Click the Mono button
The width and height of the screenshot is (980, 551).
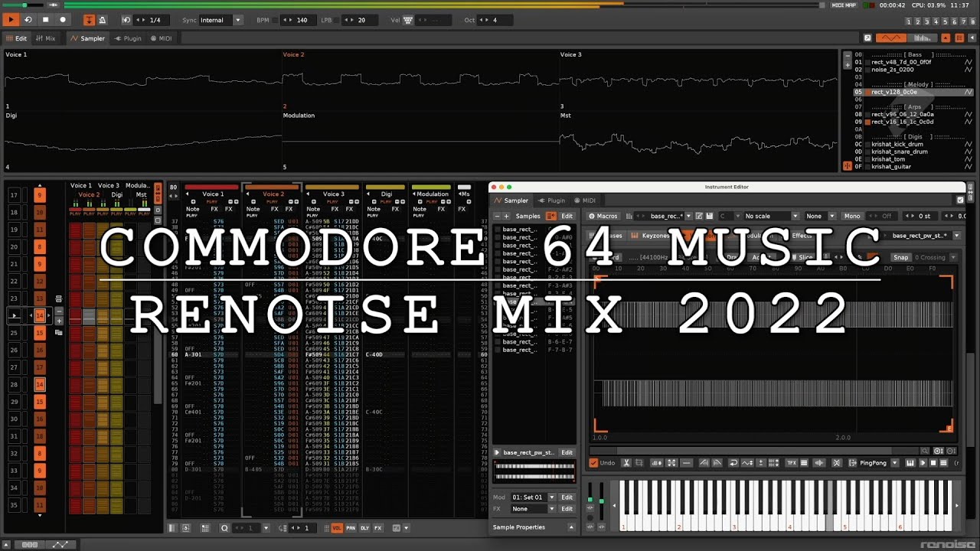(851, 216)
